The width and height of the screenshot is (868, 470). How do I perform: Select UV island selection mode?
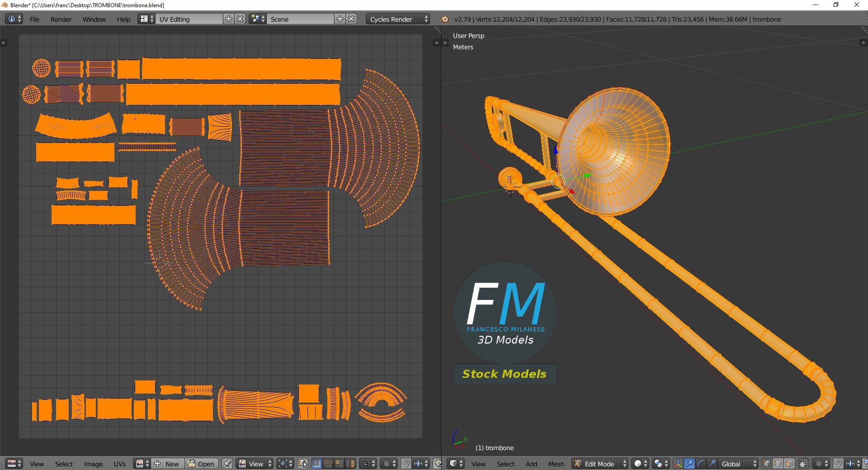pos(350,464)
